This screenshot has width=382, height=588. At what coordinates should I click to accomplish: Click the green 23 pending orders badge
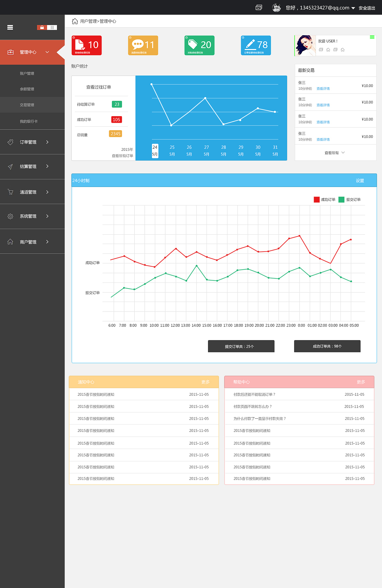[x=117, y=104]
